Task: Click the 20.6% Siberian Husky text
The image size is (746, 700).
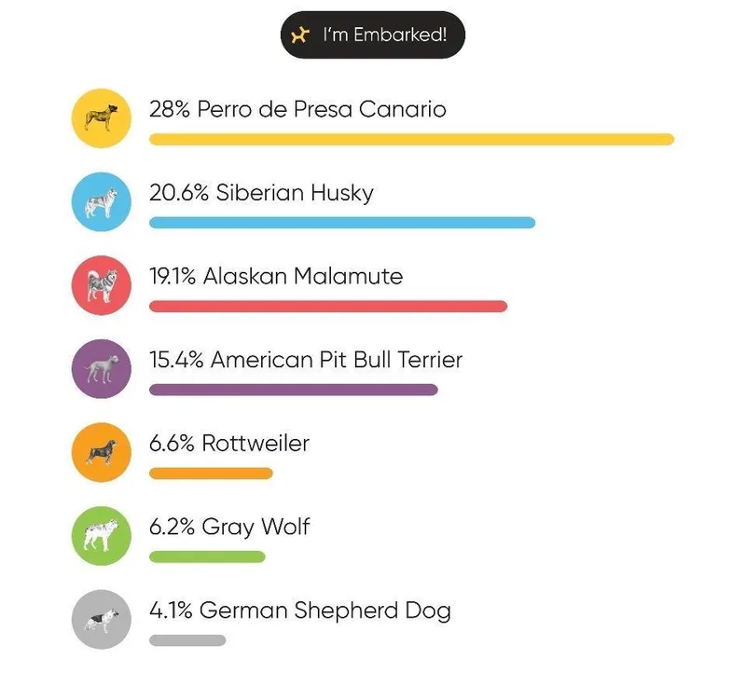Action: tap(261, 193)
